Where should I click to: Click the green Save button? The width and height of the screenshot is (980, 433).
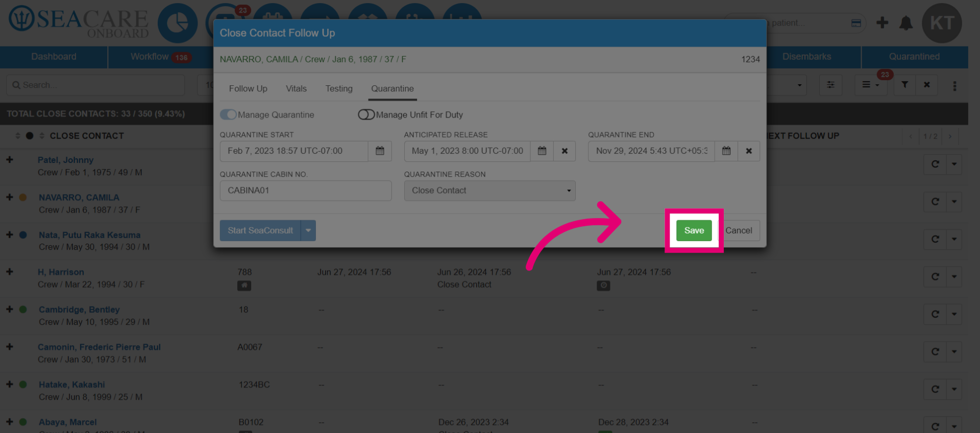[x=694, y=230]
